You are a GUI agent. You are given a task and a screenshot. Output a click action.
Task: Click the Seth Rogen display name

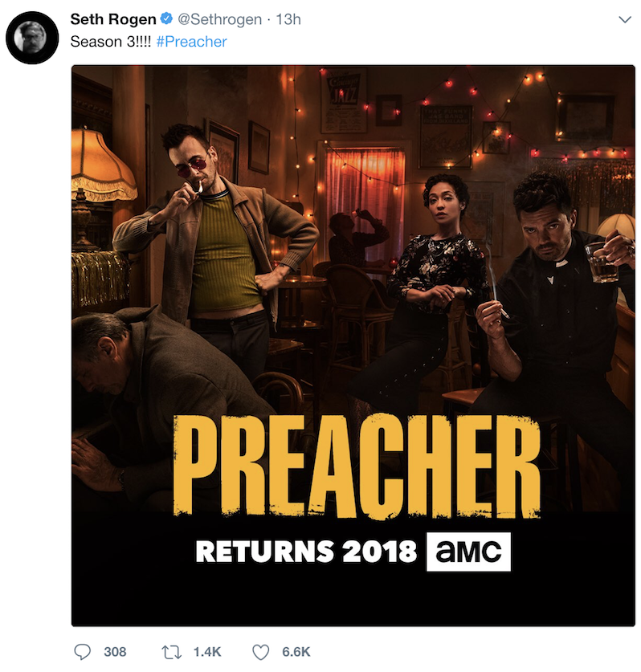tap(113, 19)
